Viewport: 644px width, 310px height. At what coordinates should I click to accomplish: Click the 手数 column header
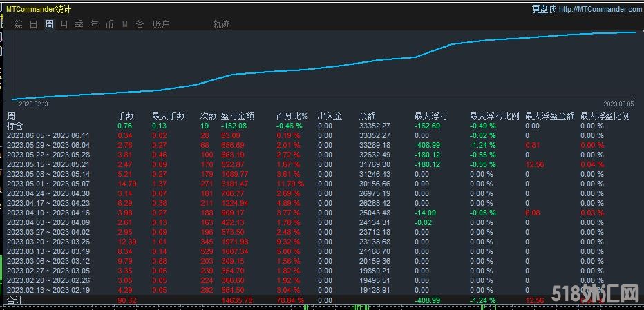pyautogui.click(x=125, y=117)
